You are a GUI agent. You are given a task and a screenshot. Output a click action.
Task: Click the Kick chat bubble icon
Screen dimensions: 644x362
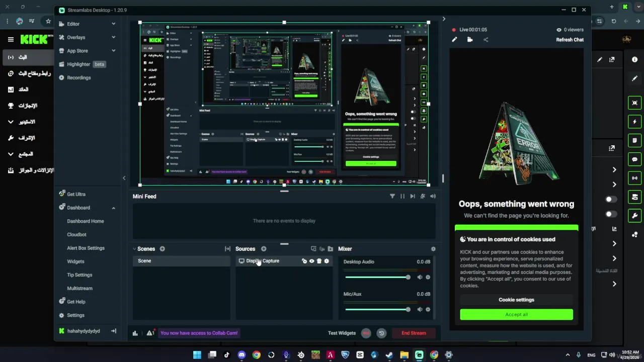(634, 159)
